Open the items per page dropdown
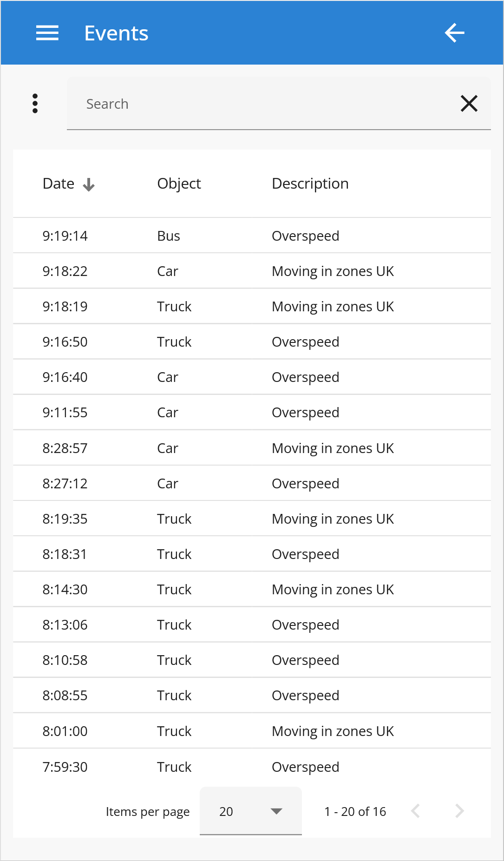The image size is (504, 861). coord(250,811)
